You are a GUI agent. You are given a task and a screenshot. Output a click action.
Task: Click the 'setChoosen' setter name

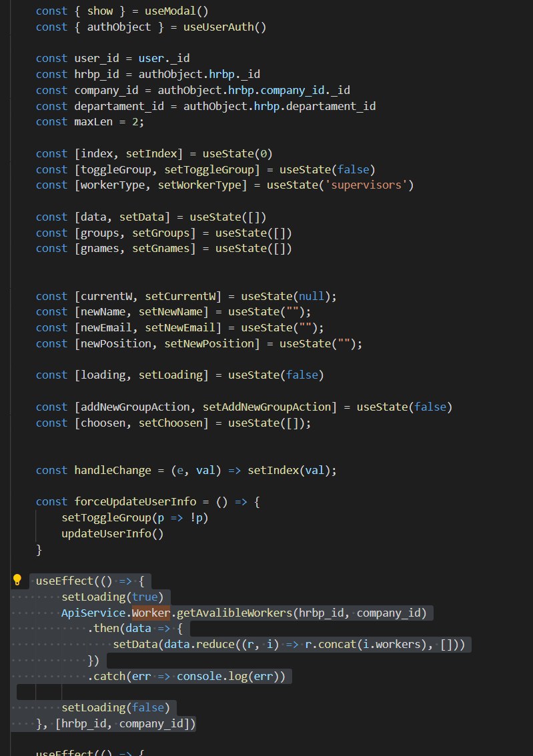[170, 423]
